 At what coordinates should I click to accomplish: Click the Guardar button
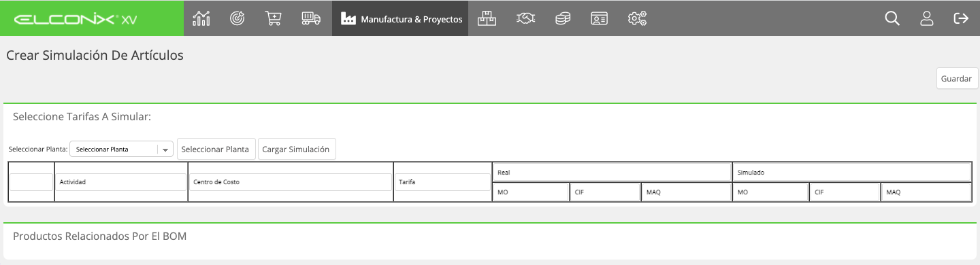957,79
